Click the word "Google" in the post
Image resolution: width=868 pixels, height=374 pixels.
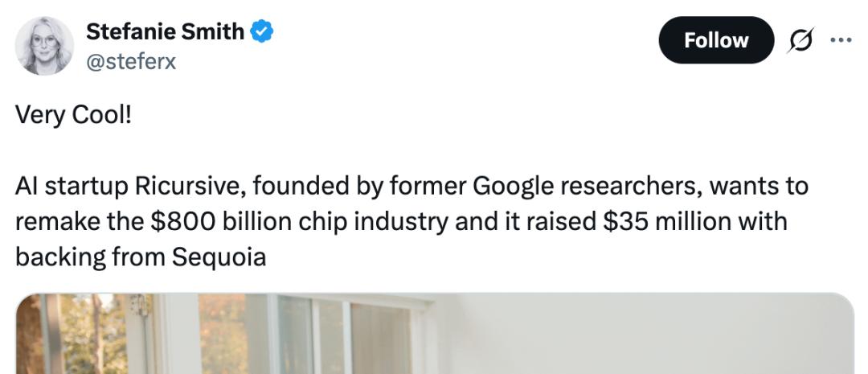click(513, 187)
